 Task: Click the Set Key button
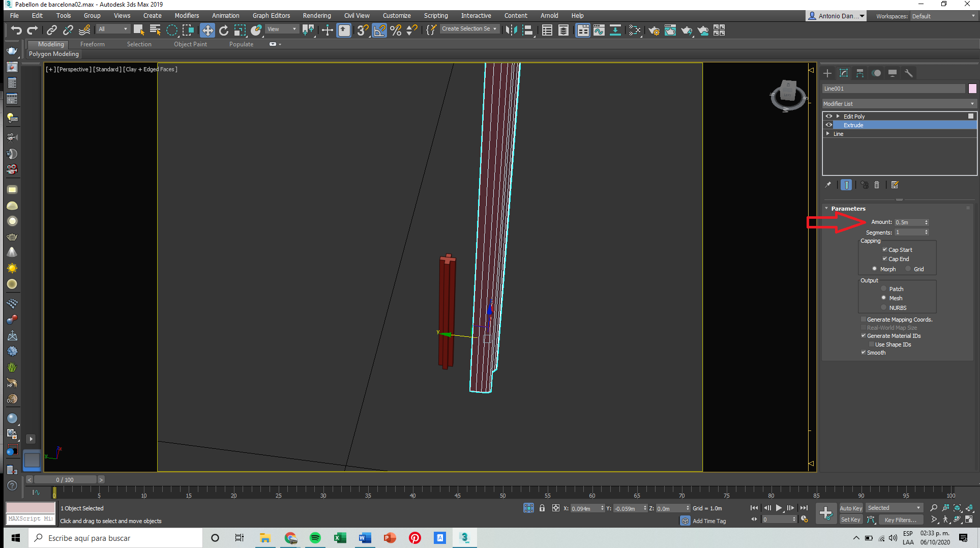click(851, 520)
